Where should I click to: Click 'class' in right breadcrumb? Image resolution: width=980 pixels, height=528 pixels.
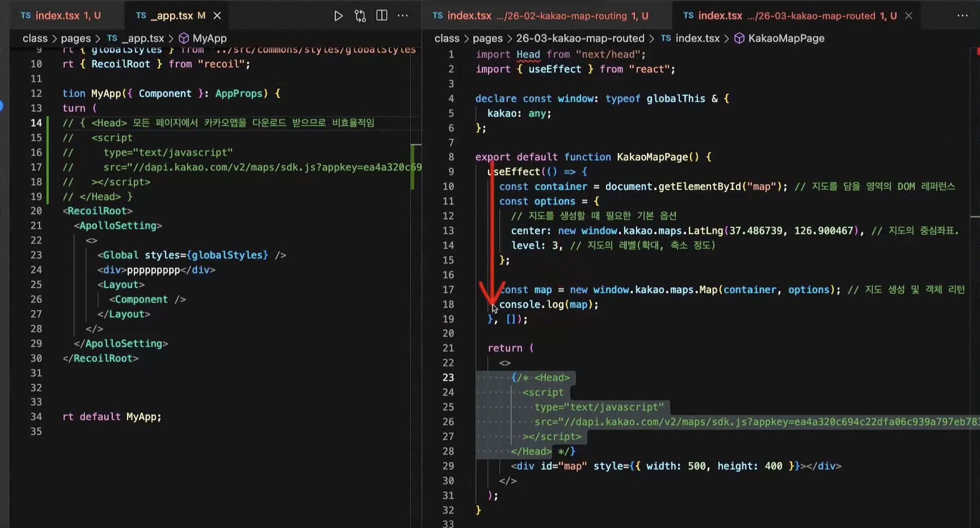(447, 38)
